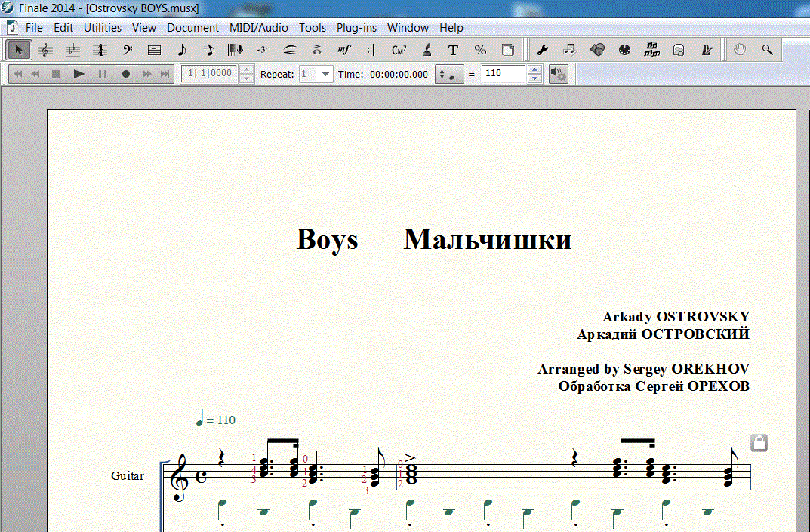The height and width of the screenshot is (532, 810).
Task: Select the Special Tools wrench
Action: coord(543,50)
